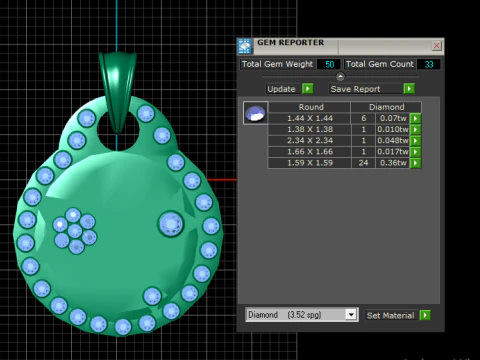The width and height of the screenshot is (480, 360).
Task: Close the Gem Reporter window
Action: point(436,45)
